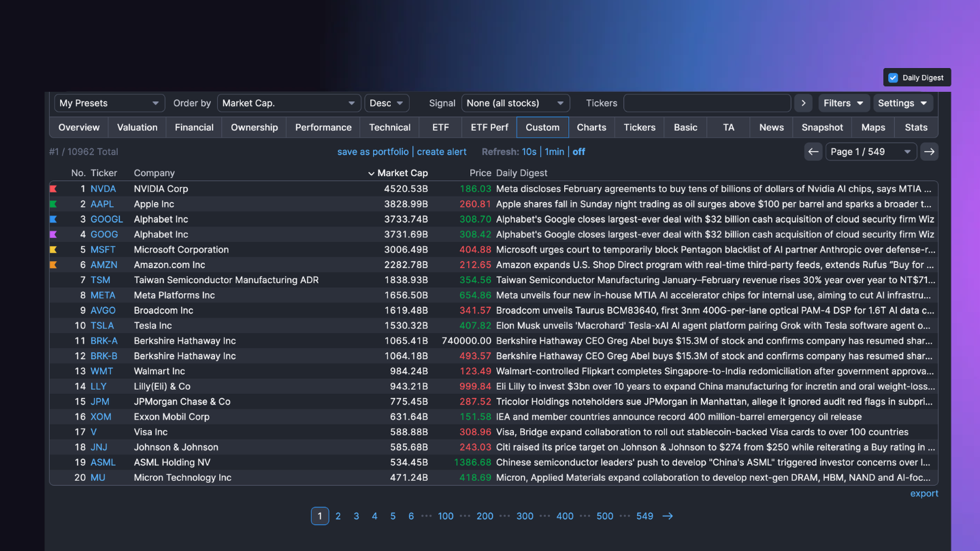Uncheck the Daily Digest checkbox
Viewport: 980px width, 551px height.
tap(893, 78)
